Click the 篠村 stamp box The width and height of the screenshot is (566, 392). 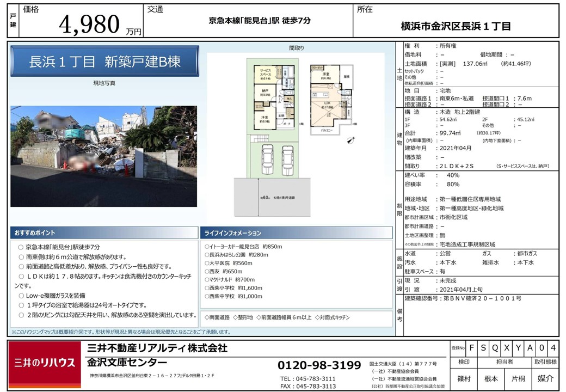tap(464, 378)
